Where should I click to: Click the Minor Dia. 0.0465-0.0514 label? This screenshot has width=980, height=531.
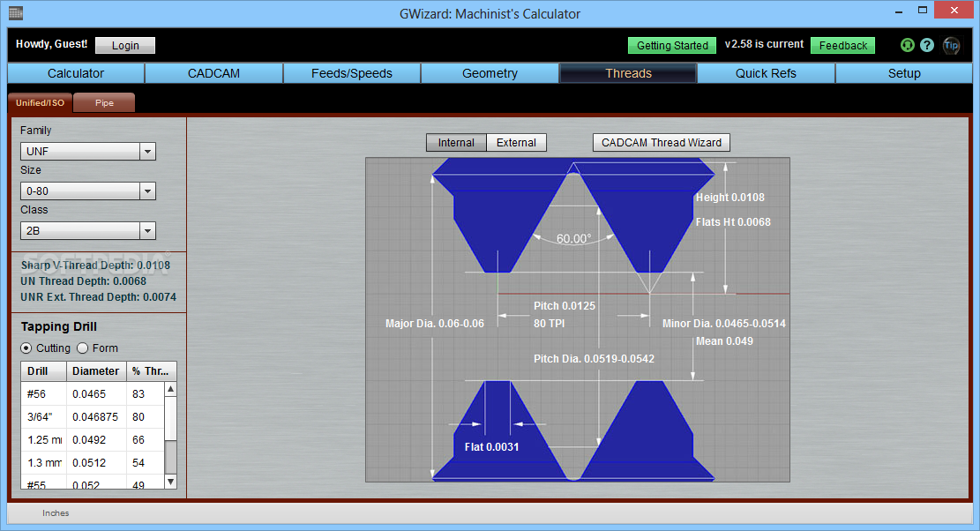[x=723, y=323]
